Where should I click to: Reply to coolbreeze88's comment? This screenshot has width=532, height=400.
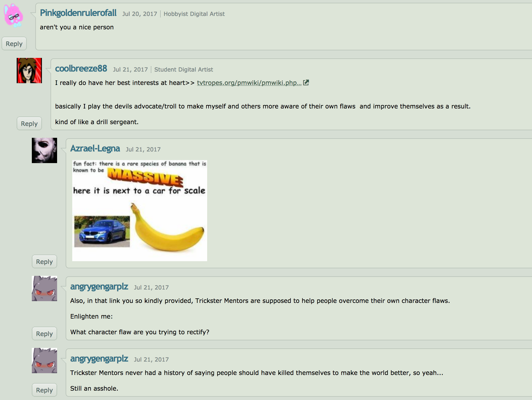coord(29,124)
